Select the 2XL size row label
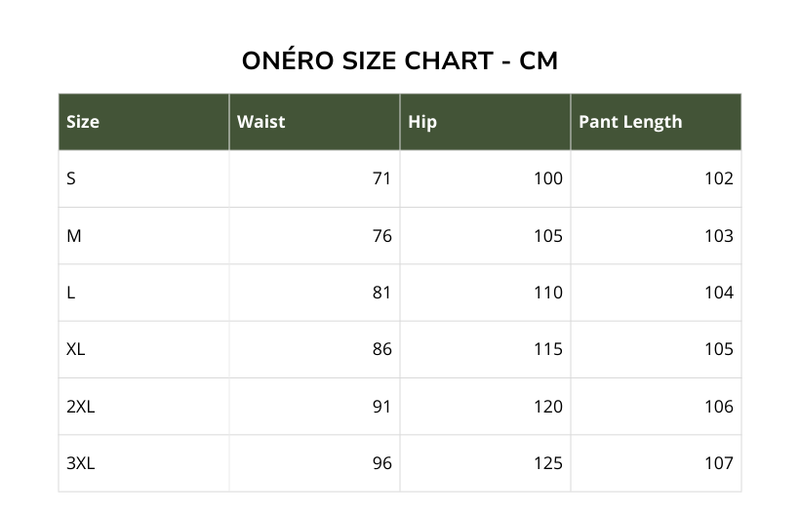The width and height of the screenshot is (800, 512). pos(80,407)
